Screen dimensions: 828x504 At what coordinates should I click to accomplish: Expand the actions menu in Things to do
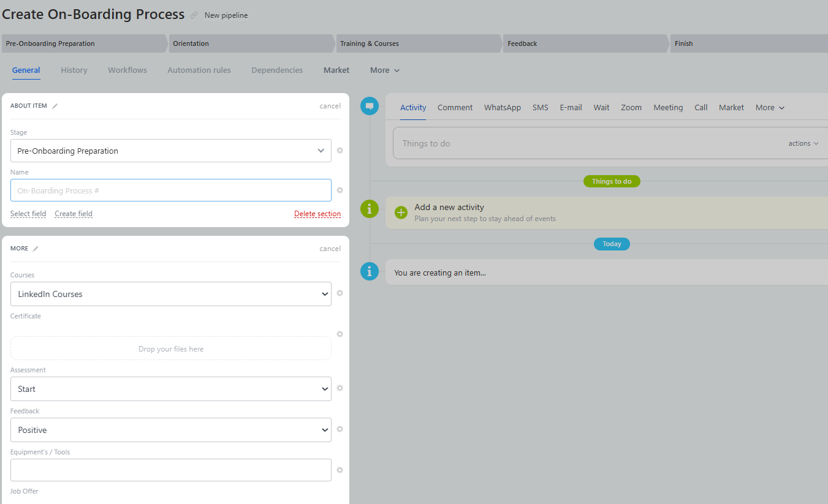803,143
